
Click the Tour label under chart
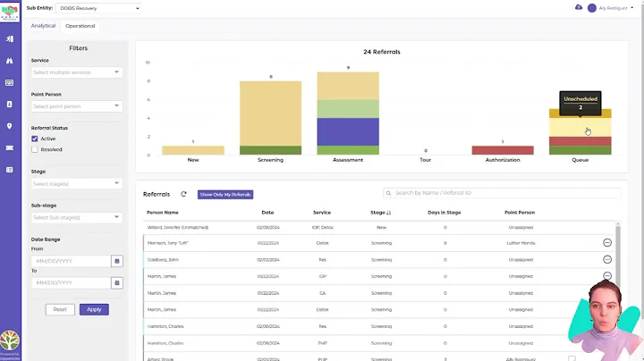pos(426,160)
